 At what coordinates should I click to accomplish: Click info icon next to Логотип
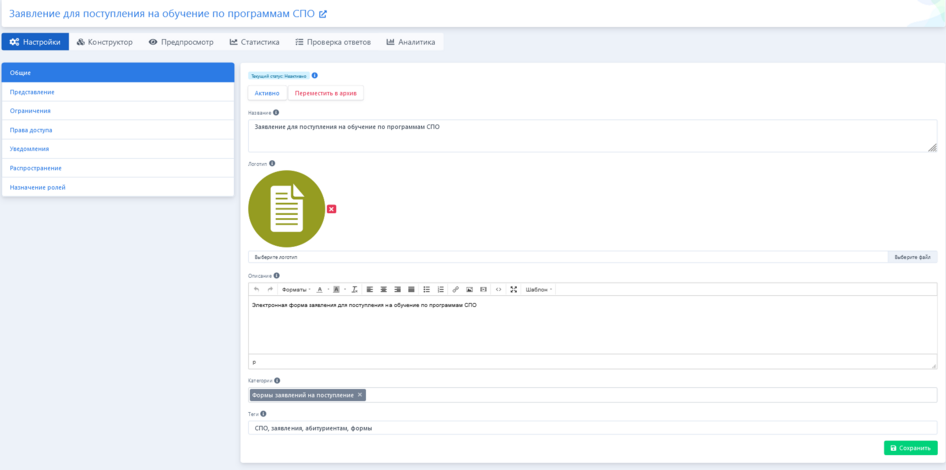pos(272,163)
